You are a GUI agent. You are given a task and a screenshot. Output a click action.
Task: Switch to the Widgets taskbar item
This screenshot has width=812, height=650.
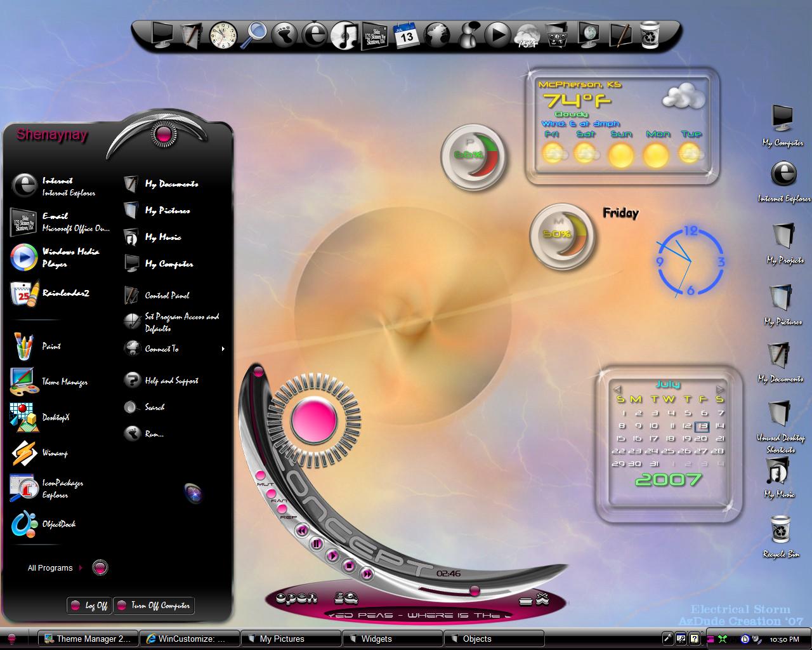(392, 639)
